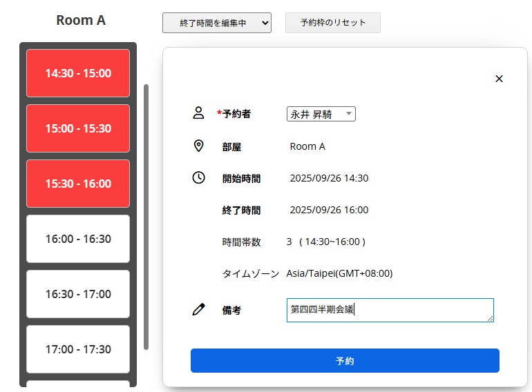Click the 開始時間 value 2025/09/26 14:30
Viewport: 532px width, 392px height.
(329, 178)
